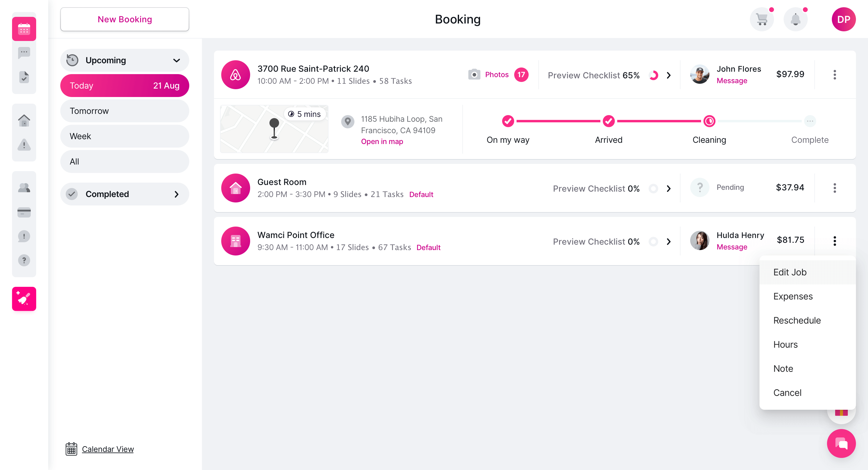Screen dimensions: 868x470
Task: Open the payments card icon in sidebar
Action: click(x=24, y=212)
